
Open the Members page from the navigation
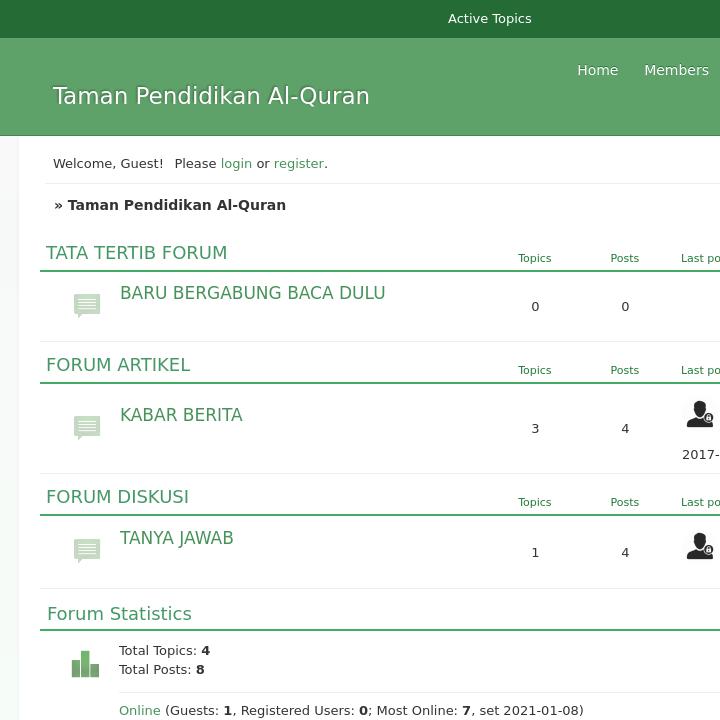click(676, 70)
